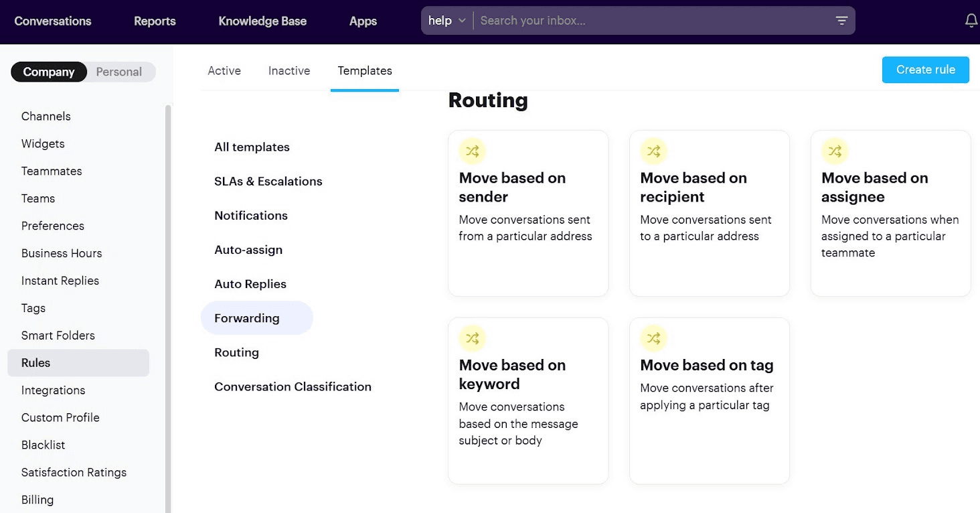This screenshot has height=513, width=980.
Task: Select the Auto-assign template category
Action: click(x=248, y=250)
